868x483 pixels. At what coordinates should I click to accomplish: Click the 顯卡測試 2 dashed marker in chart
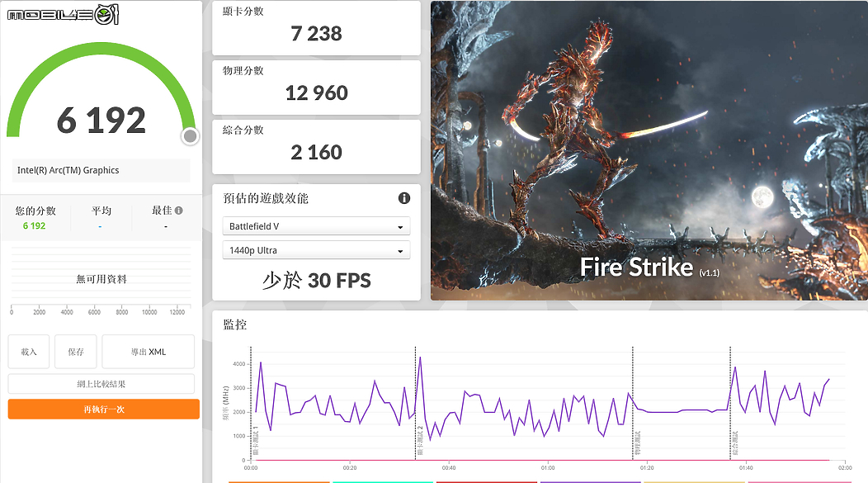[416, 403]
